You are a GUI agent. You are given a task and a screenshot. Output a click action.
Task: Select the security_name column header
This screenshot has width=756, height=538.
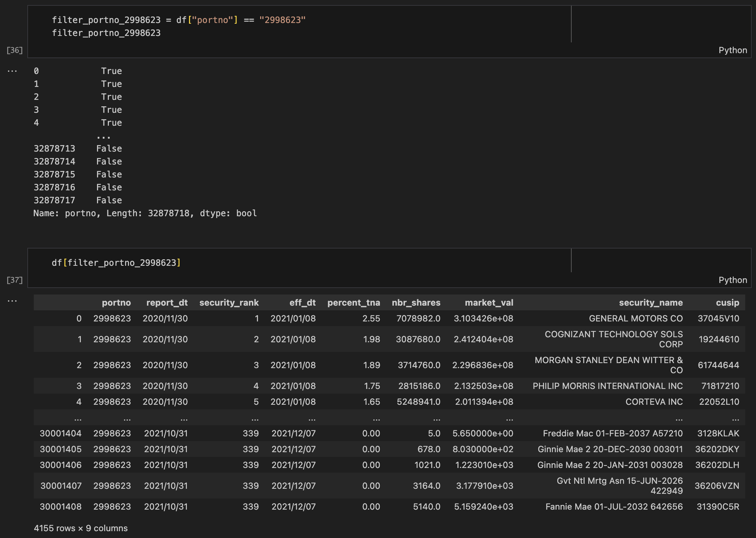click(x=651, y=303)
